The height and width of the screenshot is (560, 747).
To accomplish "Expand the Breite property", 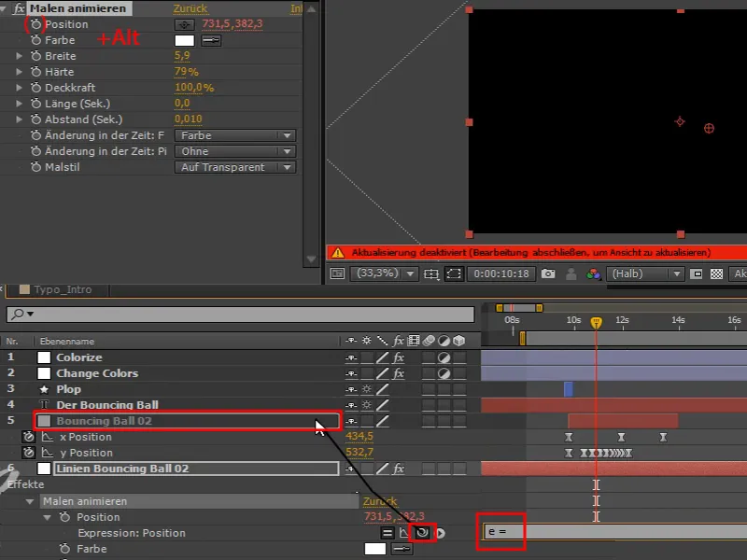I will coord(19,56).
